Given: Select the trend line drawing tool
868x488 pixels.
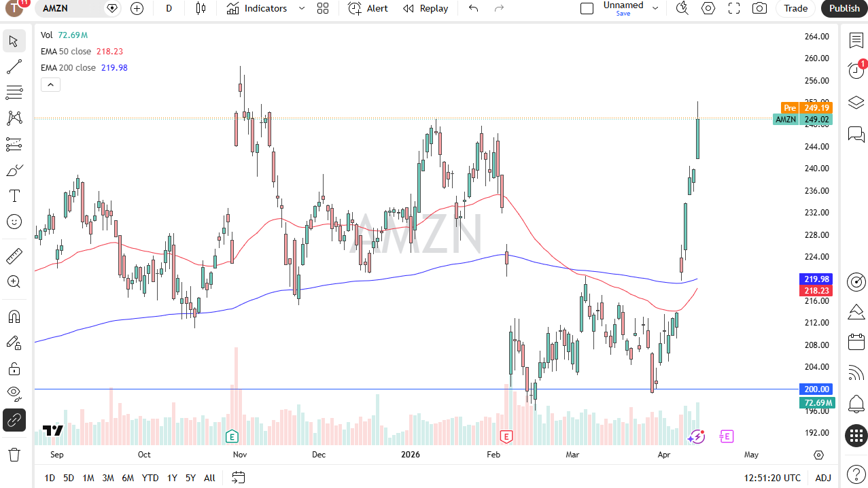Looking at the screenshot, I should coord(14,67).
